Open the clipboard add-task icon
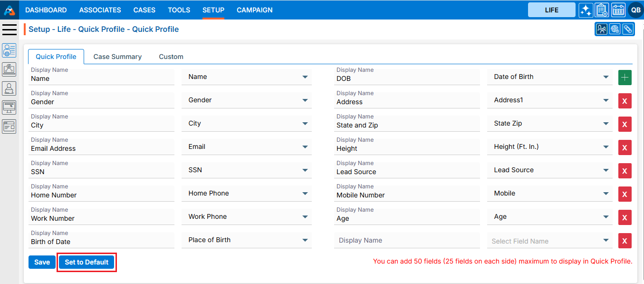The width and height of the screenshot is (644, 284). point(602,10)
